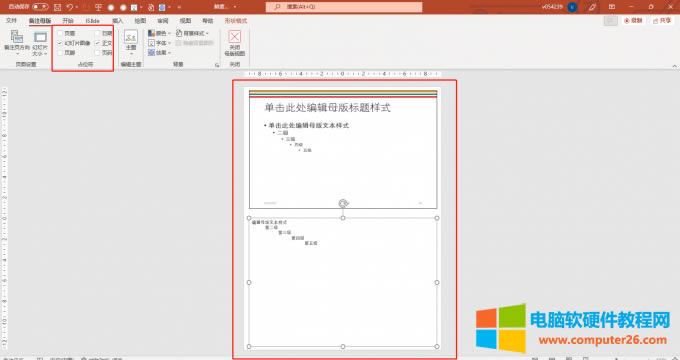680x360 pixels.
Task: Toggle the AutoSave (自动保存) switch
Action: click(40, 7)
